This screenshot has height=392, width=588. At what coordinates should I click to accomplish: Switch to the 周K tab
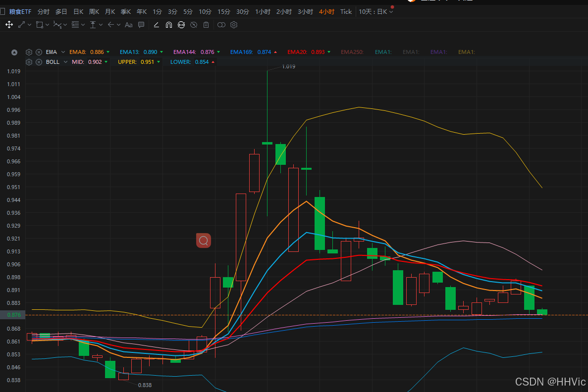click(x=94, y=11)
